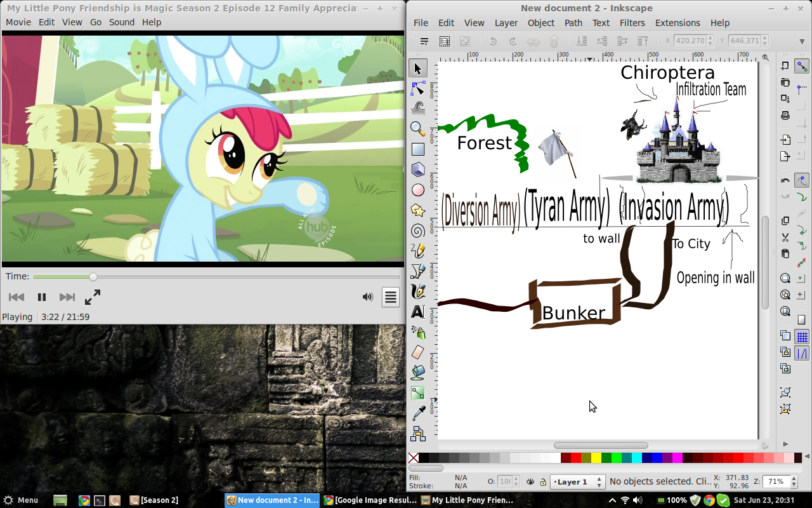Click the zoom percentage stepper arrows

click(794, 482)
